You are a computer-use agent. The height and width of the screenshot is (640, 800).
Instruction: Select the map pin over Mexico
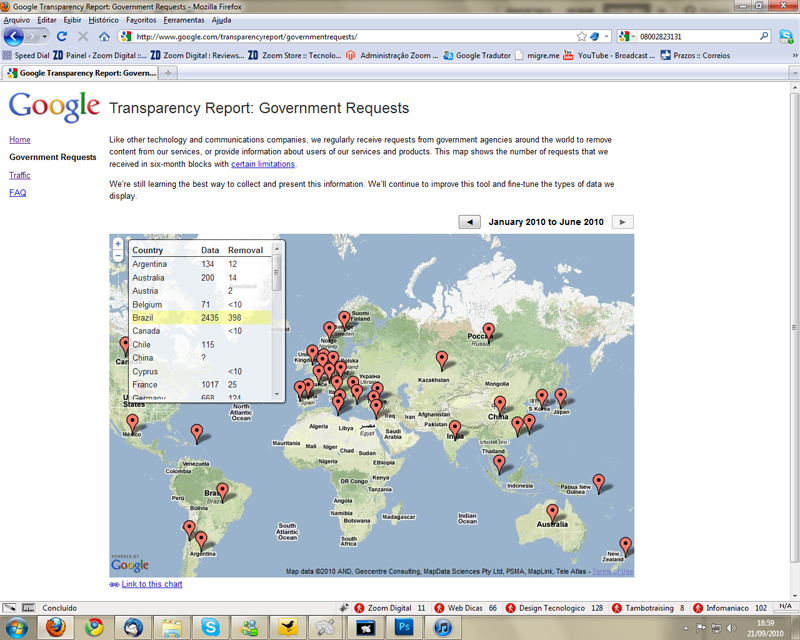coord(133,424)
